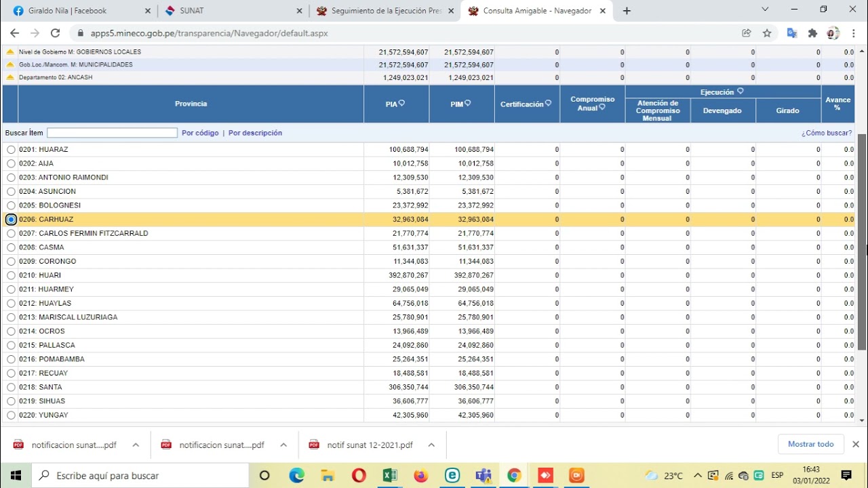
Task: Open Chrome's three-dot menu
Action: (854, 33)
